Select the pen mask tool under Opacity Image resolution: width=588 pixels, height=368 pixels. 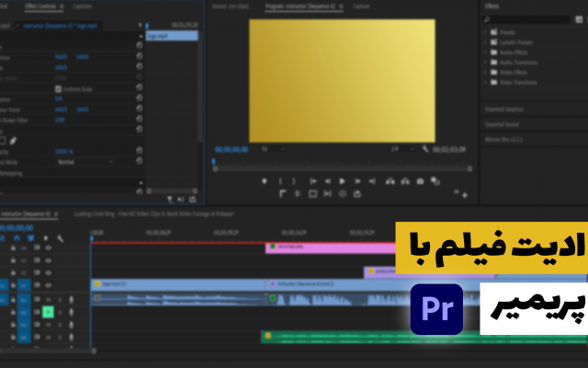click(x=13, y=141)
